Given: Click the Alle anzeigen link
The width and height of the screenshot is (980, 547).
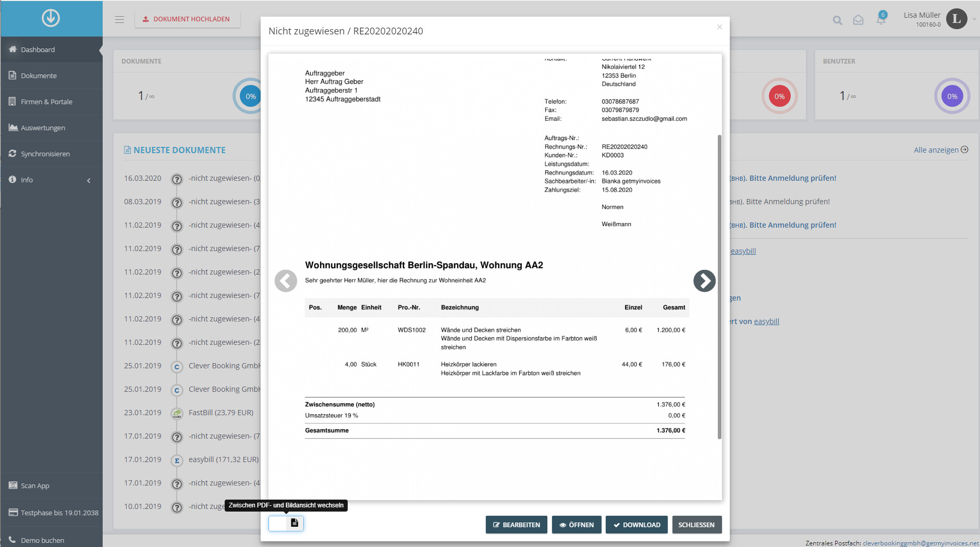Looking at the screenshot, I should point(941,150).
